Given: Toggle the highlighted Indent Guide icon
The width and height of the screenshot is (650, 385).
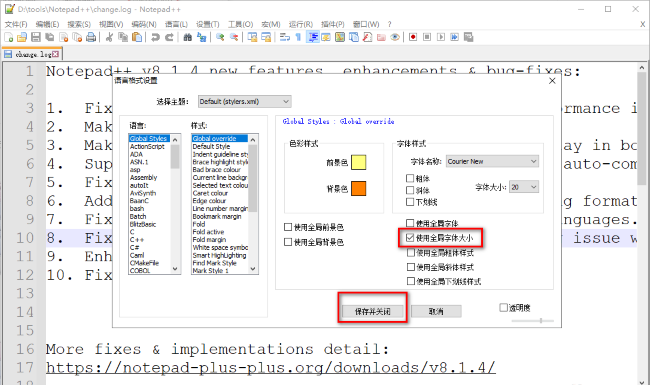Looking at the screenshot, I should pos(313,37).
